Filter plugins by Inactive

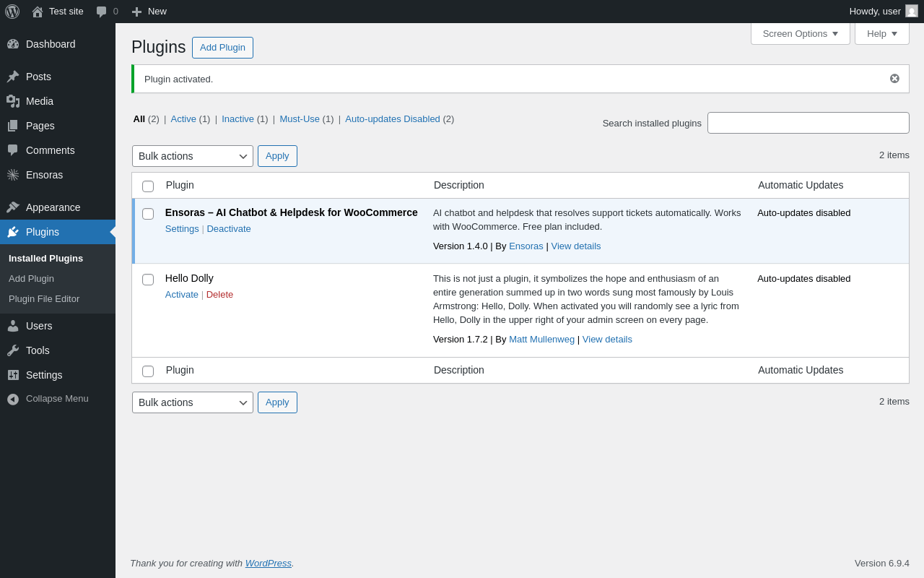pyautogui.click(x=237, y=119)
